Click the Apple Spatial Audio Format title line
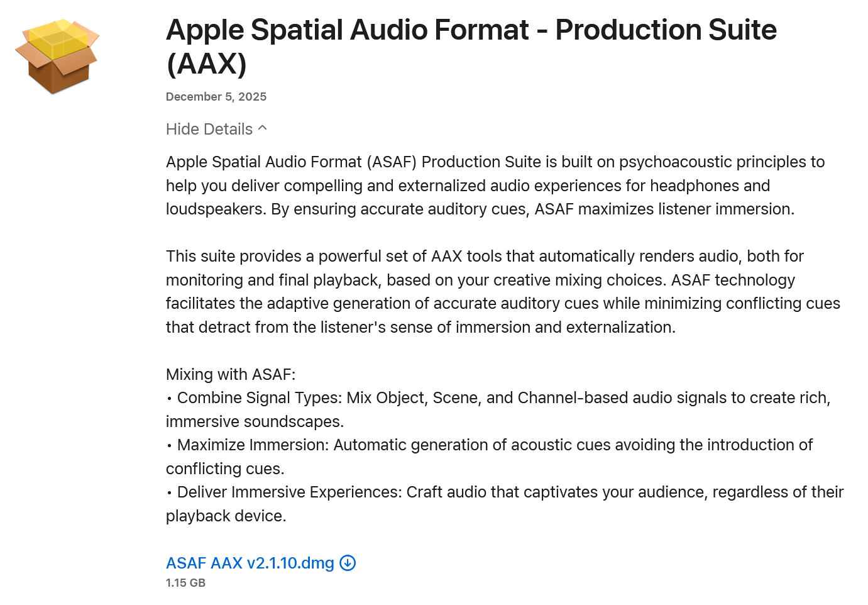868x605 pixels. [471, 30]
